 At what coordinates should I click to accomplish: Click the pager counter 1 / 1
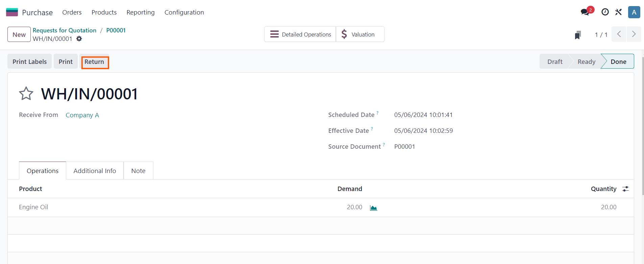tap(601, 34)
